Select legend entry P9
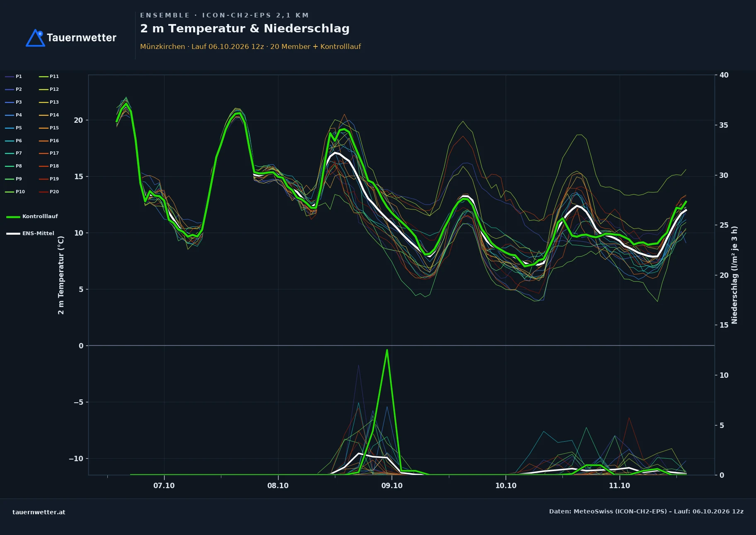 coord(13,179)
